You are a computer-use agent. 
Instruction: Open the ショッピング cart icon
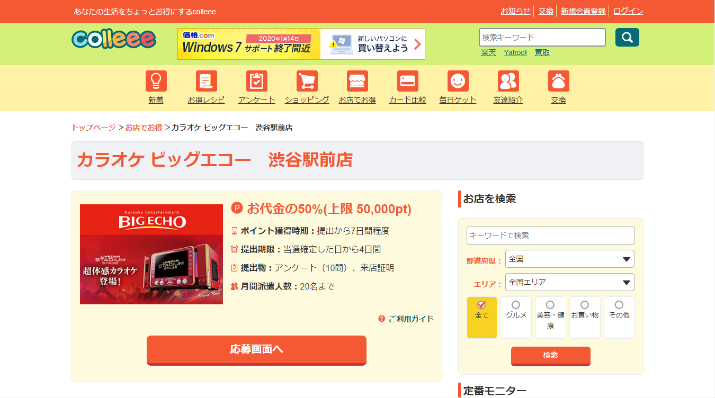point(307,81)
